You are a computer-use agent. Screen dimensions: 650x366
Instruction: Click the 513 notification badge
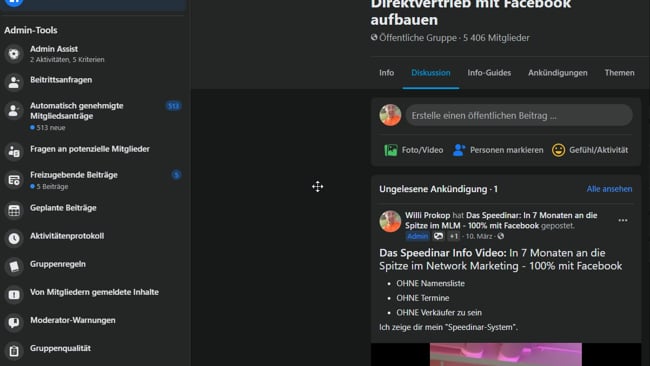[173, 106]
